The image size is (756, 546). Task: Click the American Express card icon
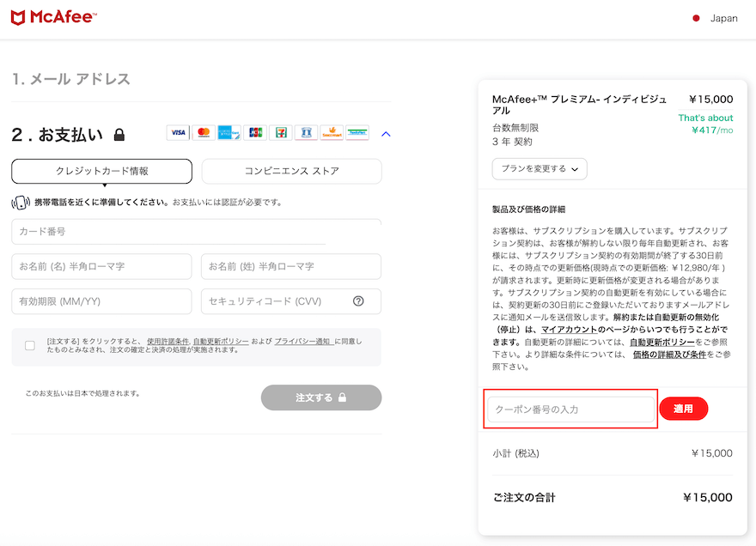pyautogui.click(x=229, y=132)
